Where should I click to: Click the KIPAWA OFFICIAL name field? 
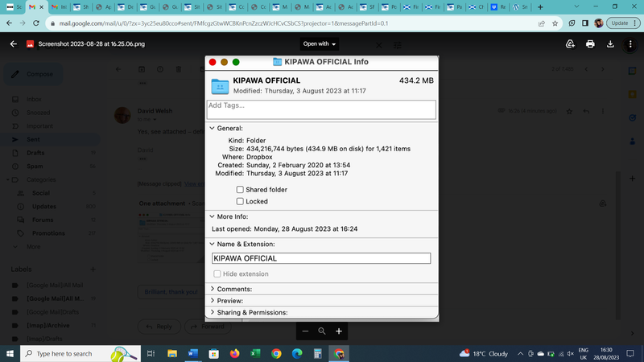point(320,258)
